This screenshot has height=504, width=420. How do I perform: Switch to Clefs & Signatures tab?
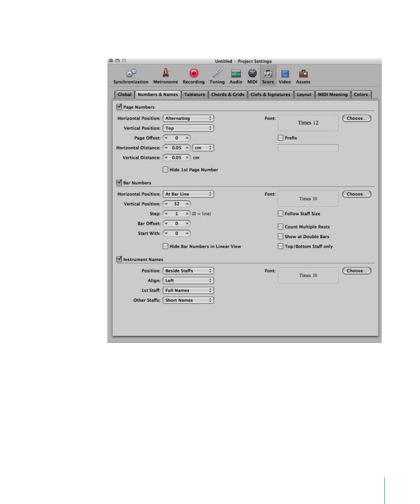point(270,95)
